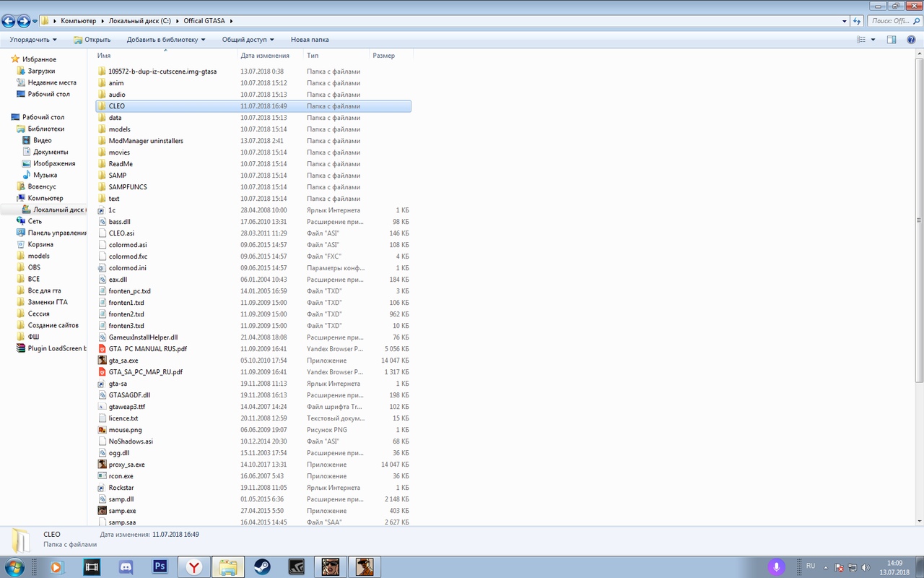Expand the view options dropdown arrow
Image resolution: width=924 pixels, height=578 pixels.
coord(873,40)
